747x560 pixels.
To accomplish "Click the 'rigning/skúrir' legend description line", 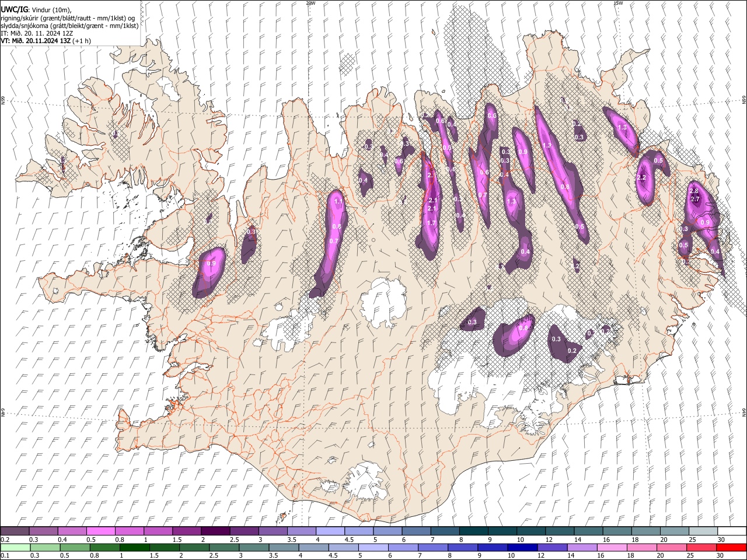I will [x=68, y=18].
